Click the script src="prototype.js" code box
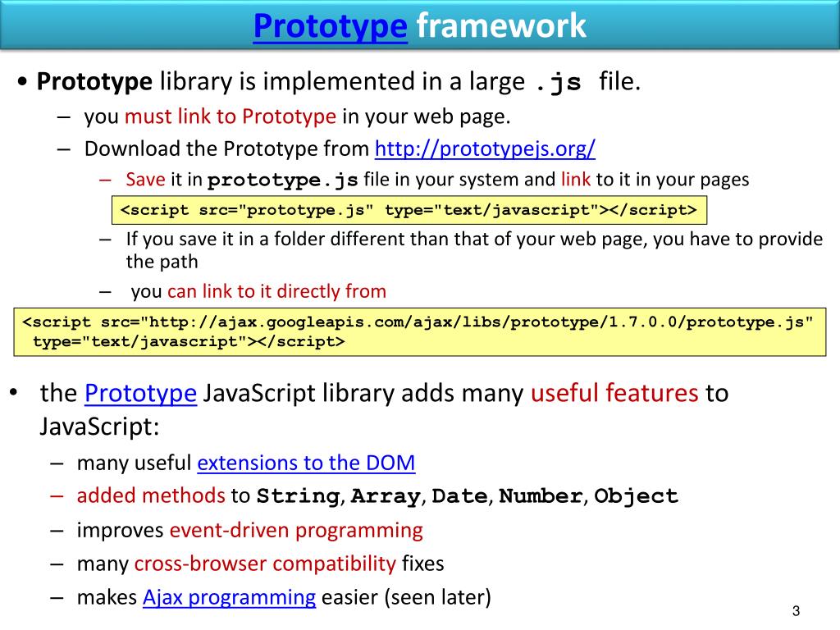 point(409,210)
